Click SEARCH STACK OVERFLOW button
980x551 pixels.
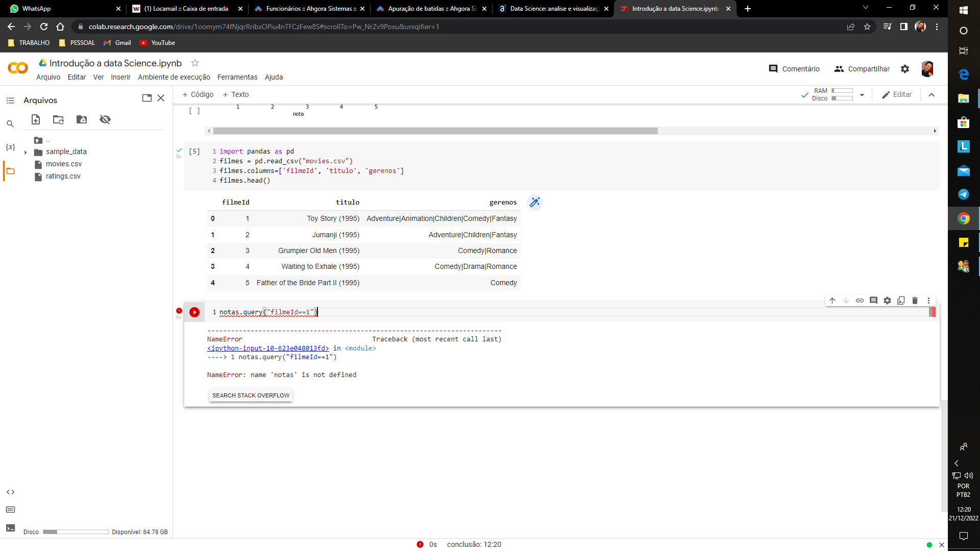(251, 395)
